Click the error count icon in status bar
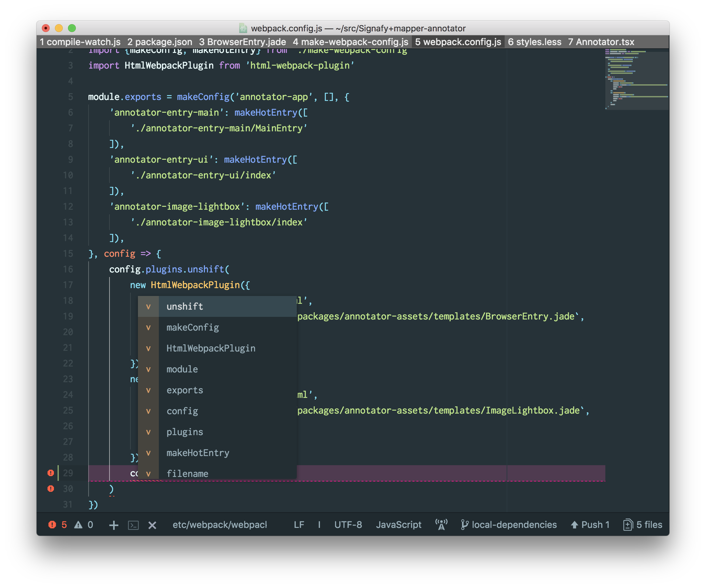 point(52,525)
